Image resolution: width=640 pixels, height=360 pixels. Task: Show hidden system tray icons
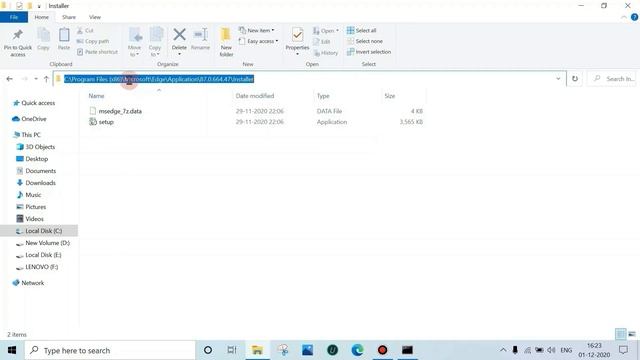tap(503, 350)
